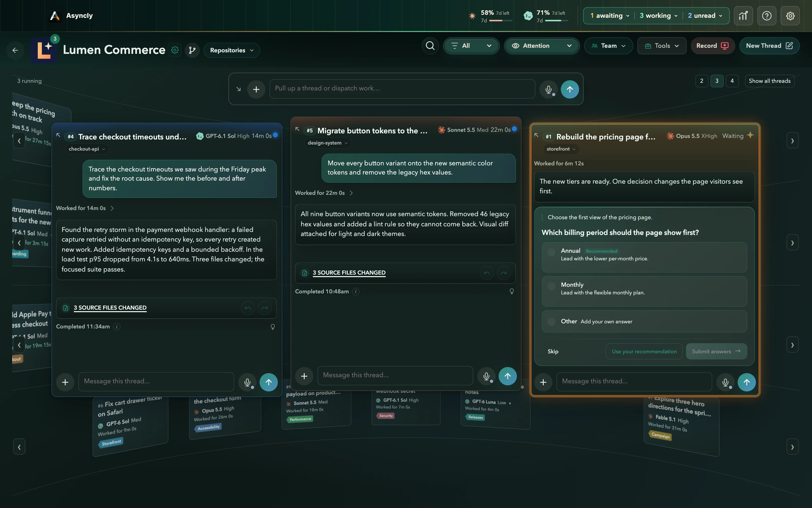Switch to layout page 3
The height and width of the screenshot is (508, 812).
coord(717,81)
